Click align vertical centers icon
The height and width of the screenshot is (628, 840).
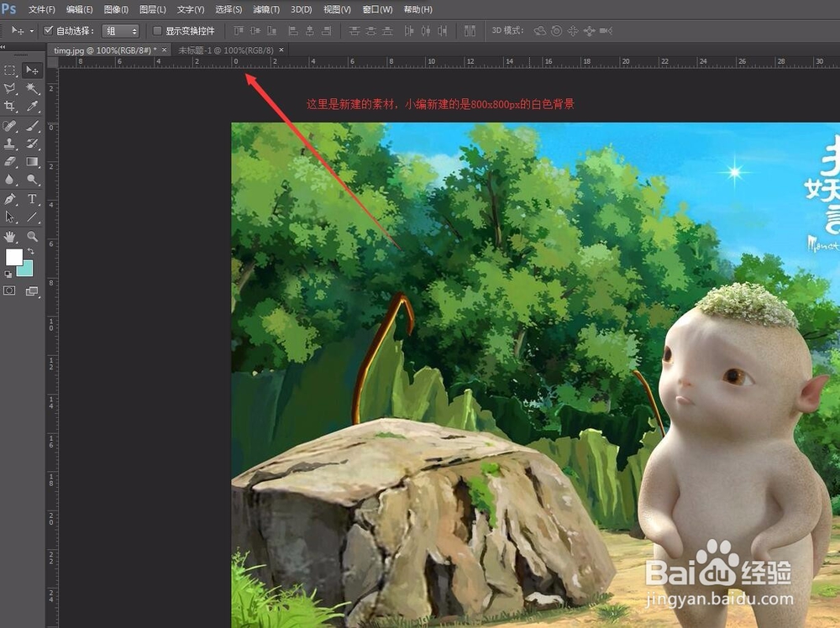coord(255,31)
